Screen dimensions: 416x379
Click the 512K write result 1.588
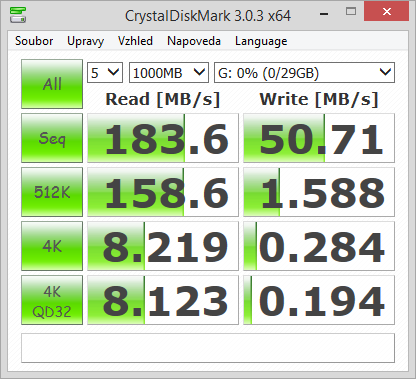click(x=319, y=192)
